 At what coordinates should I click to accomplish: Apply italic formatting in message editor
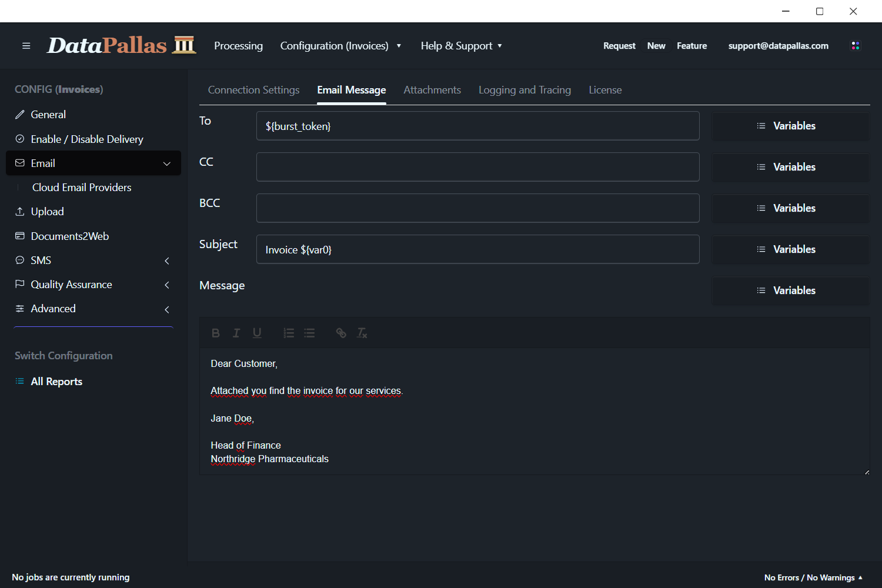point(236,333)
